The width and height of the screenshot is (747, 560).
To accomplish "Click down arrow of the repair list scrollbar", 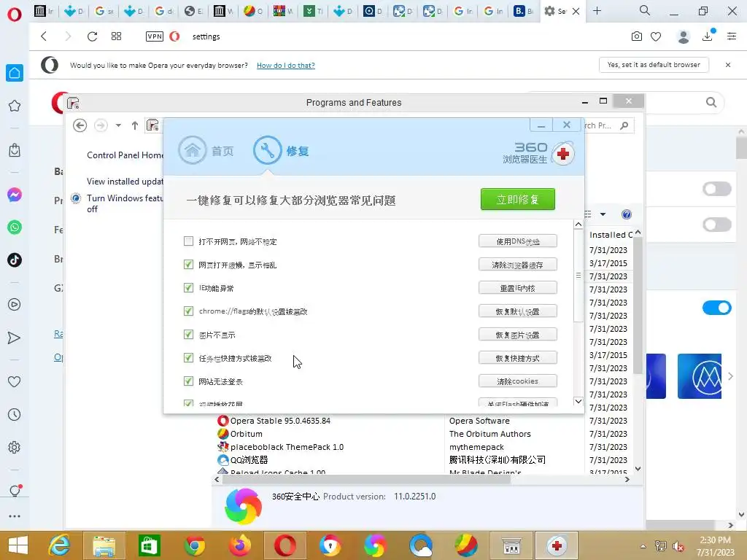I will tap(578, 402).
